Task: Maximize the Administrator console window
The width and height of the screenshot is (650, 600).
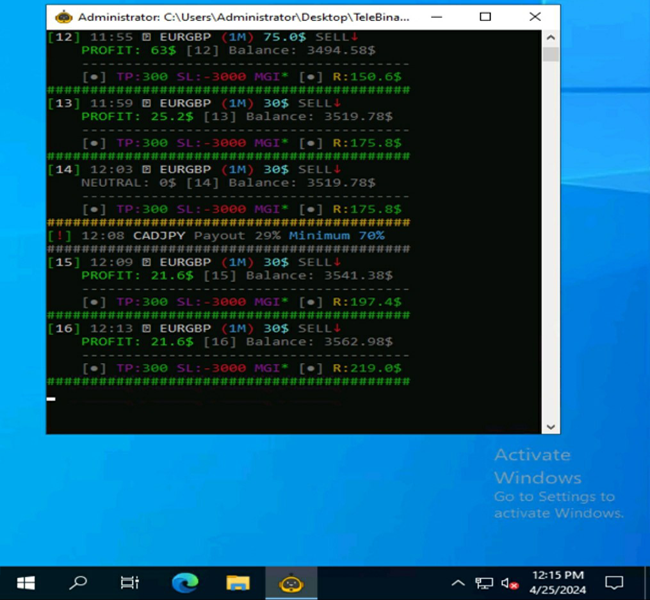Action: click(485, 17)
